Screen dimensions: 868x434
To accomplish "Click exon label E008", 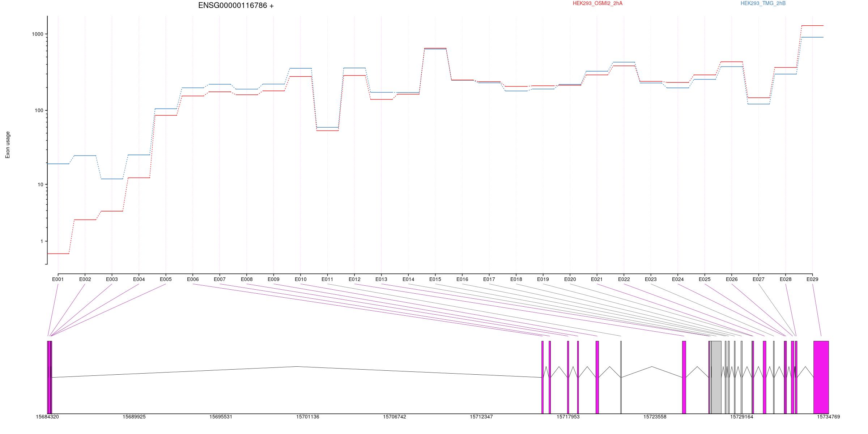I will point(247,279).
